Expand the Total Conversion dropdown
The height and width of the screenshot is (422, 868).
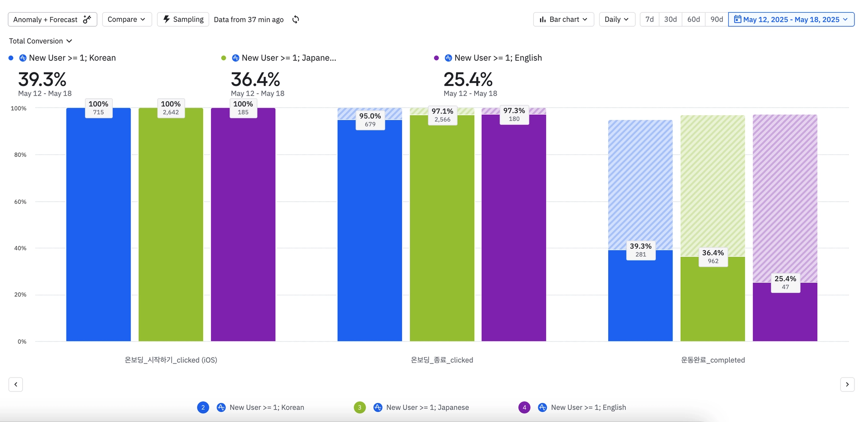[41, 41]
